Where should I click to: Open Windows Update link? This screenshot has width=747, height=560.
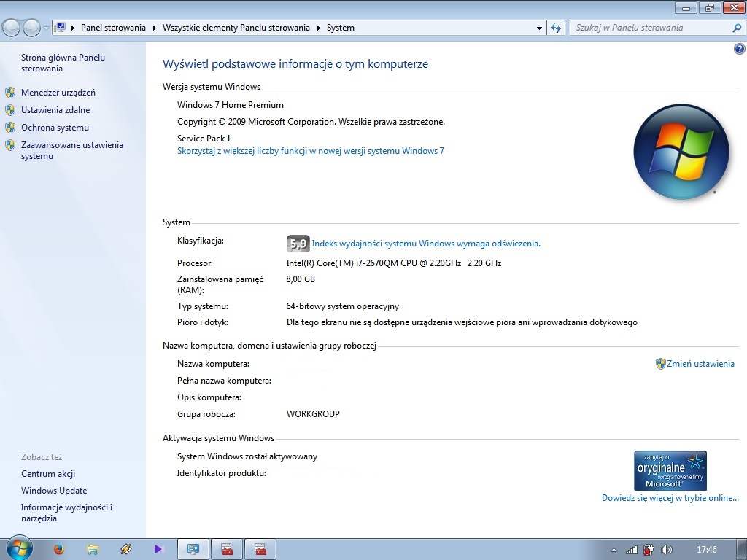point(54,491)
